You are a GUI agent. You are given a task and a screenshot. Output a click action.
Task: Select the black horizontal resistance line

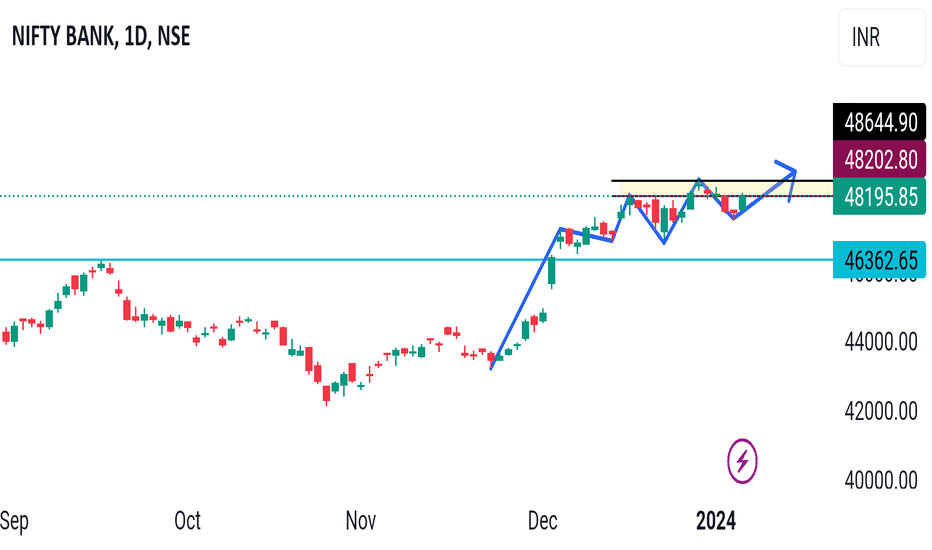click(x=722, y=180)
